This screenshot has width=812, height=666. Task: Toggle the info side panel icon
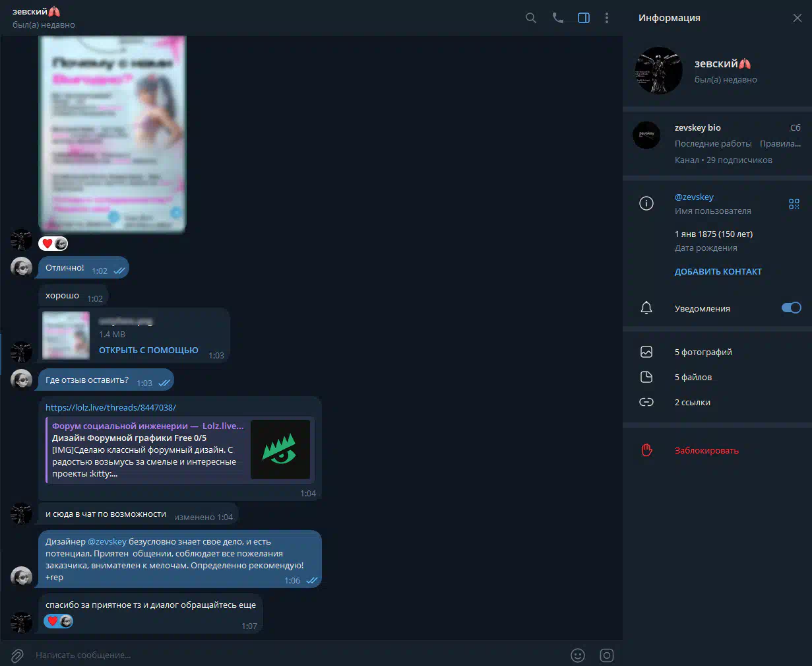(x=584, y=18)
